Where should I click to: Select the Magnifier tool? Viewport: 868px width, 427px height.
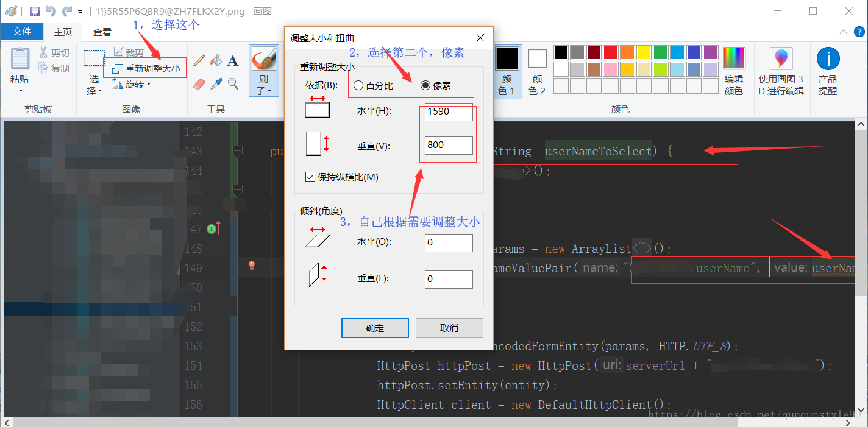coord(233,83)
